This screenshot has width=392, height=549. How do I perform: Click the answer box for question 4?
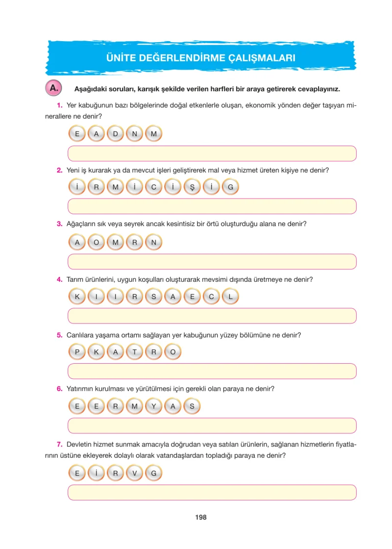coord(212,316)
